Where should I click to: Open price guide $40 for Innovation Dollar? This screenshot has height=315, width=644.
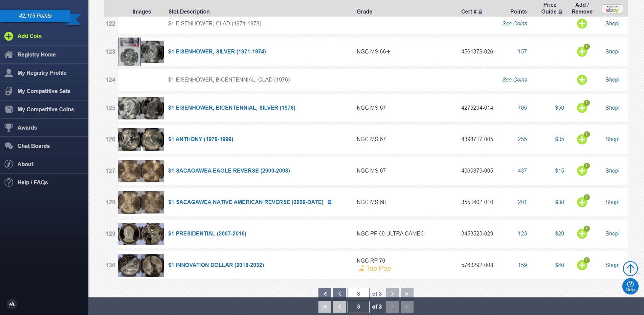(x=559, y=265)
